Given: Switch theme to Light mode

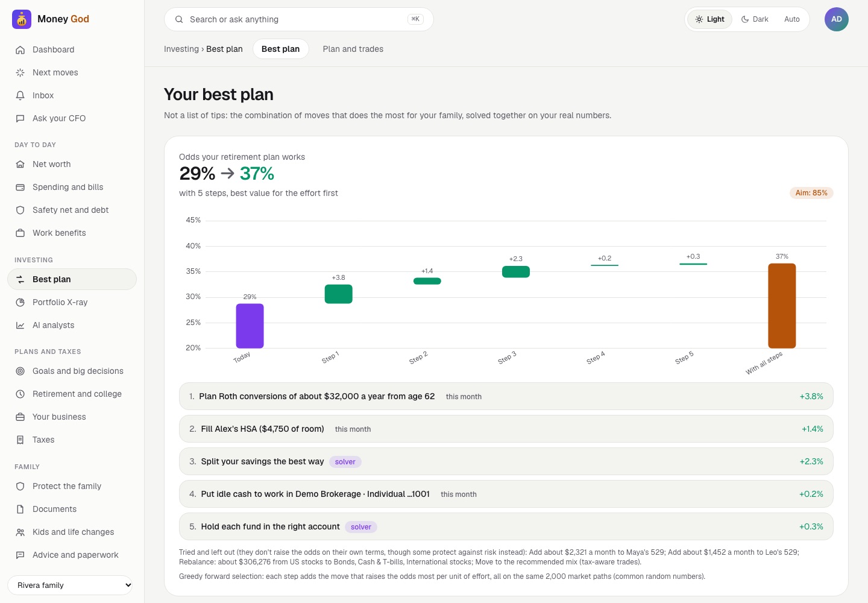Looking at the screenshot, I should [x=709, y=19].
